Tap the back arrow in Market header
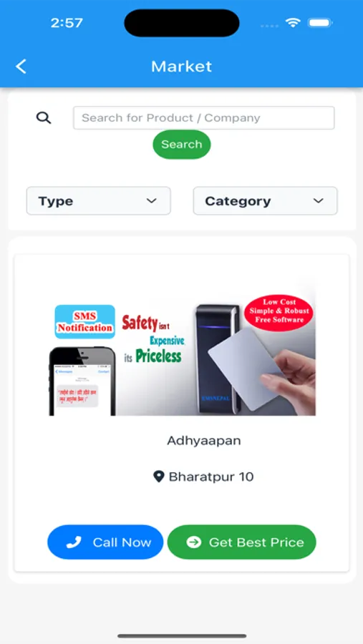The image size is (363, 644). pyautogui.click(x=21, y=66)
